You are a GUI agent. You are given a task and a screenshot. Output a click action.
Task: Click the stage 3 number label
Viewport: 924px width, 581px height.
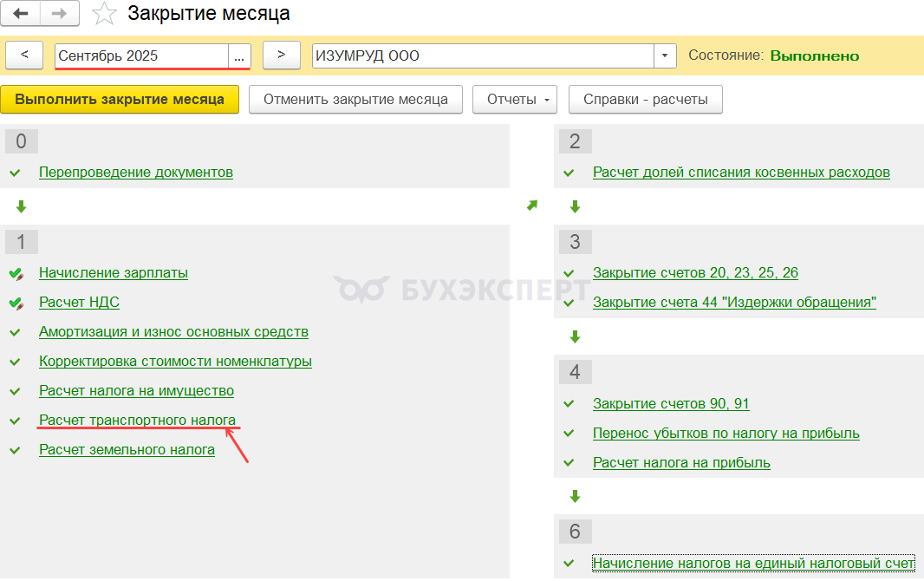tap(576, 242)
